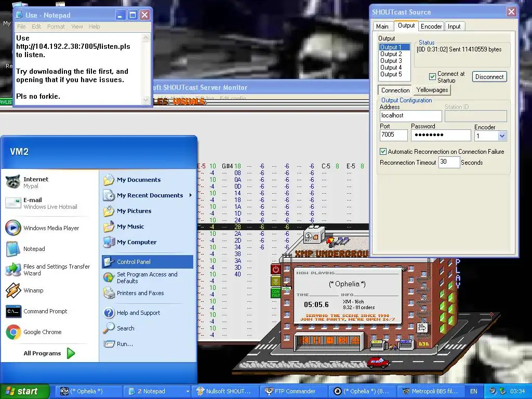Switch to Encoder tab in SHOUTcast Source

[431, 26]
